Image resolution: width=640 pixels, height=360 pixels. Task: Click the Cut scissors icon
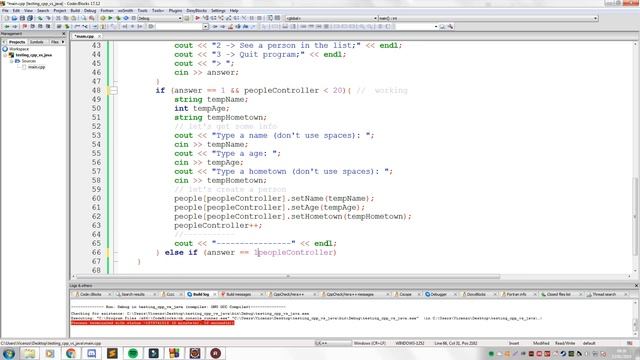point(58,18)
